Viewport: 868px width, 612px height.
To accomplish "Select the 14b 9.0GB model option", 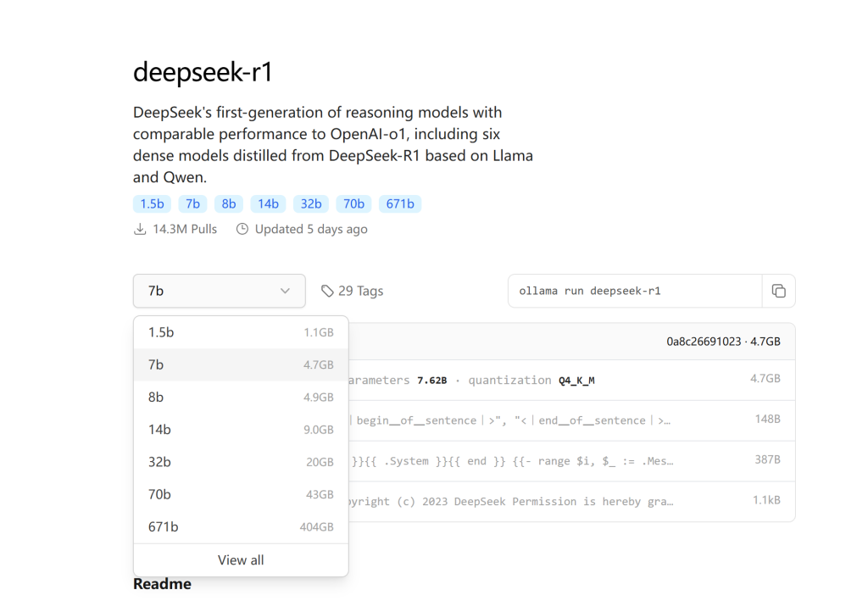I will click(241, 430).
